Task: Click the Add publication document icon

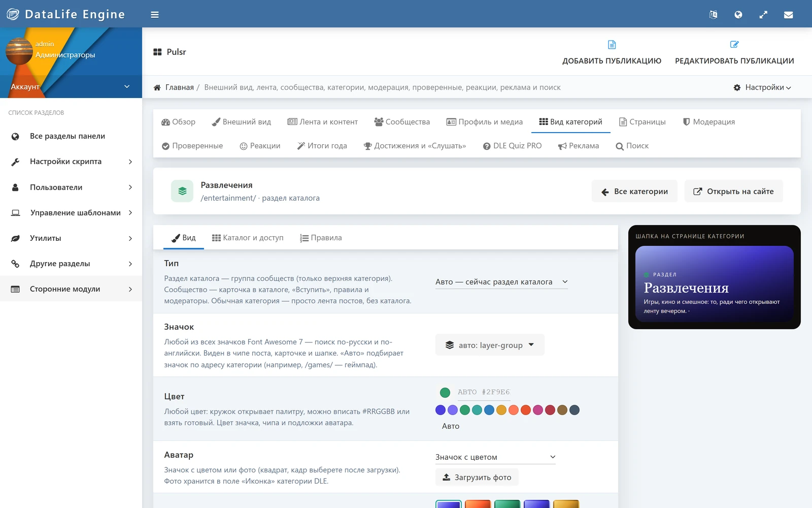Action: click(x=612, y=45)
